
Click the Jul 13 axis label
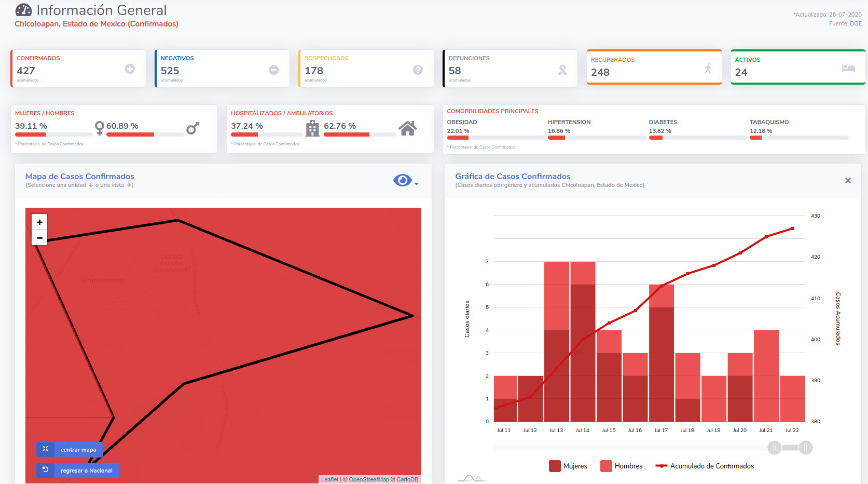point(556,430)
